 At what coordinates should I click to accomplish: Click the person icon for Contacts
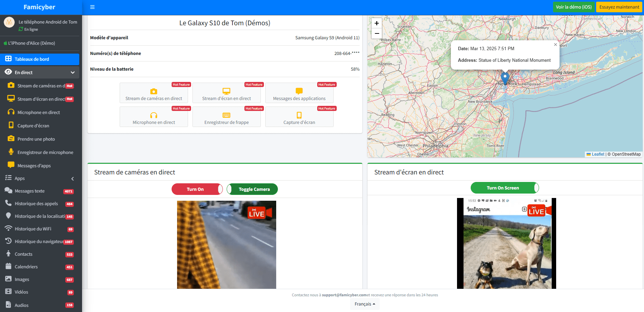coord(8,254)
